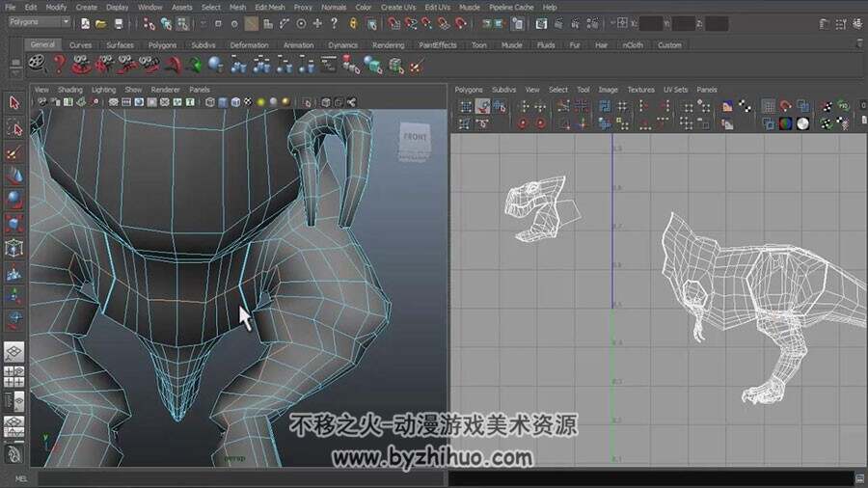Click the New Scene icon
Image resolution: width=868 pixels, height=488 pixels.
point(85,23)
